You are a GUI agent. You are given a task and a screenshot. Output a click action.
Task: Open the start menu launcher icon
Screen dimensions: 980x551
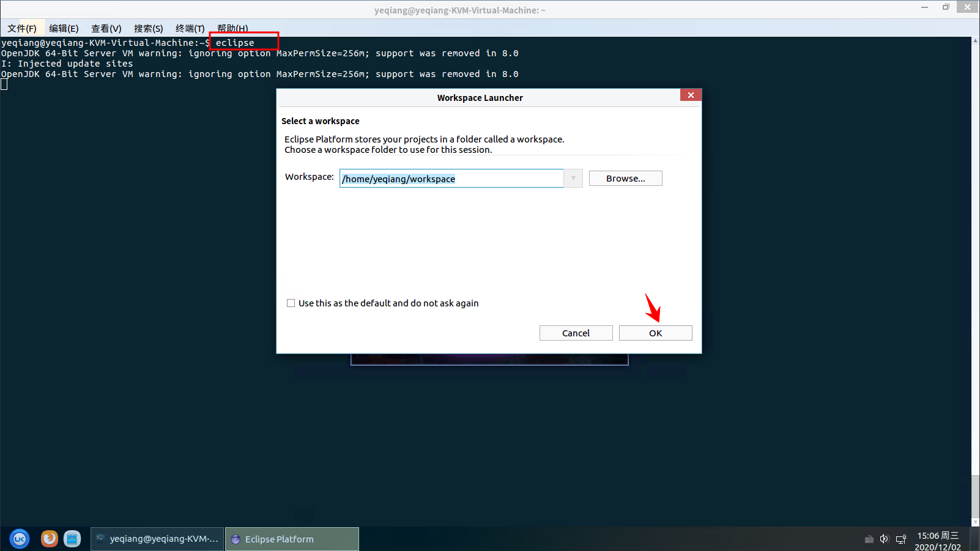click(x=20, y=539)
